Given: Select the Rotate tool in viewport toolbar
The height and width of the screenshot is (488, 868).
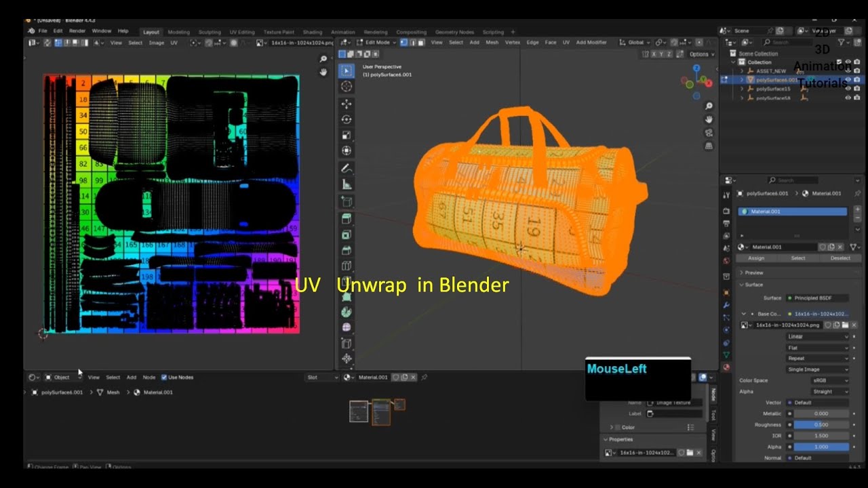Looking at the screenshot, I should click(347, 119).
